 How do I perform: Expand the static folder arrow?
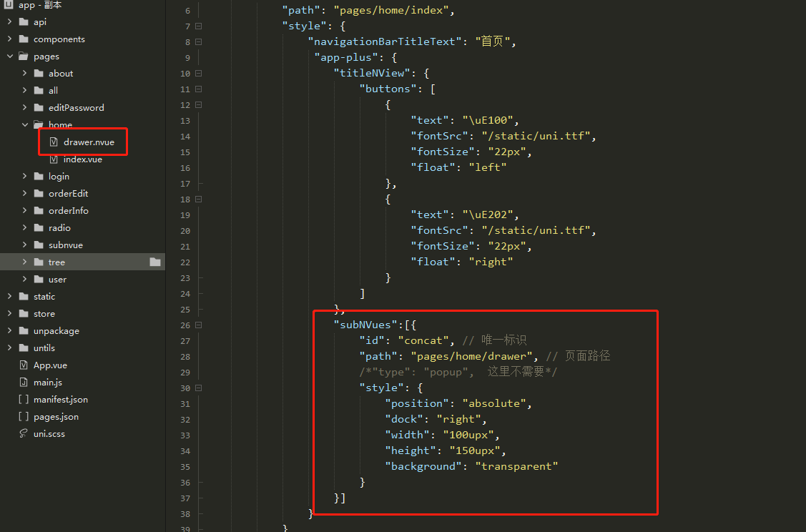10,297
